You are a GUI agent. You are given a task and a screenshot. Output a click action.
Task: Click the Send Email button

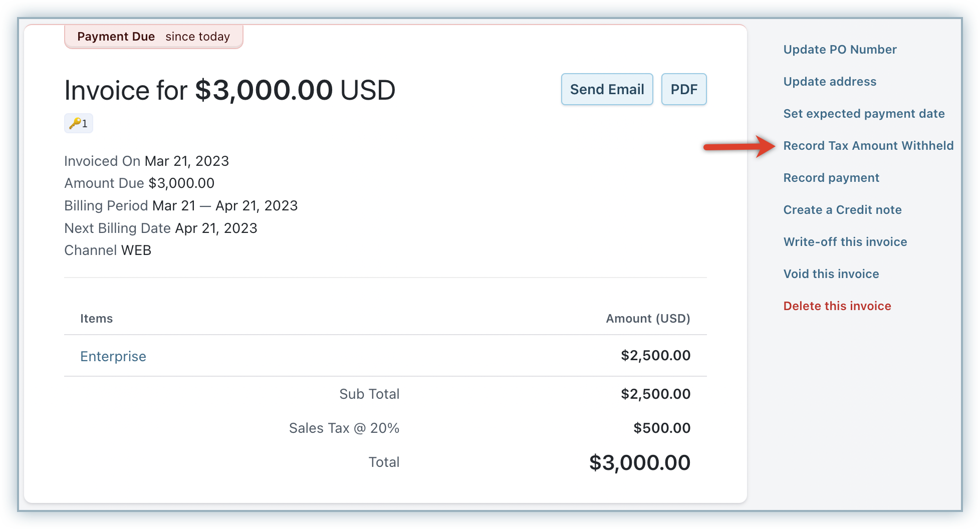pos(607,90)
